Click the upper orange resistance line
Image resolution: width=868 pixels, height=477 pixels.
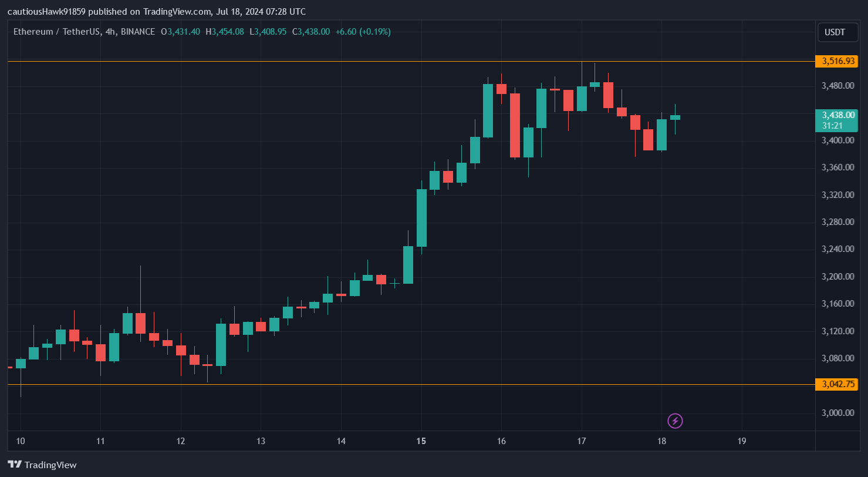(x=352, y=61)
